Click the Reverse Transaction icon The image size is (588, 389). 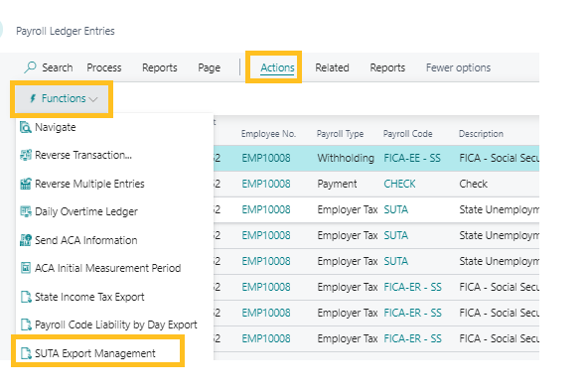coord(26,155)
